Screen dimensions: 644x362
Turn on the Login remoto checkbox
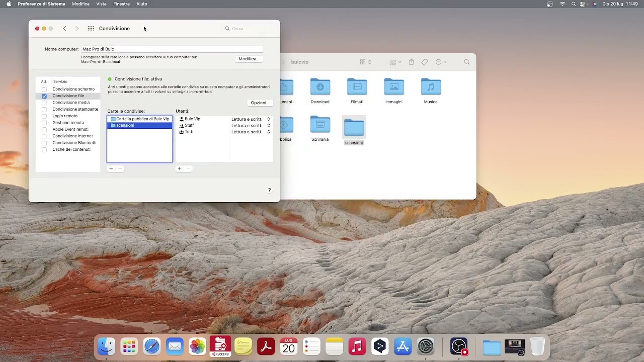(44, 116)
